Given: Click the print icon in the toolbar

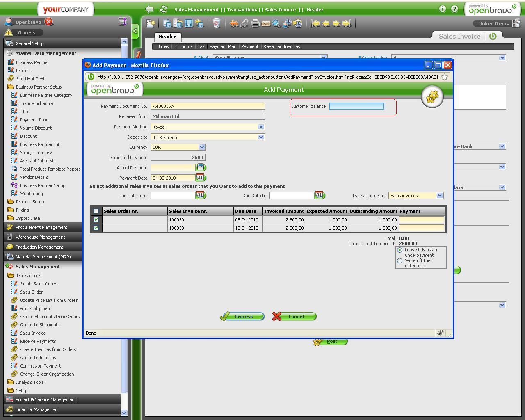Looking at the screenshot, I should [255, 23].
